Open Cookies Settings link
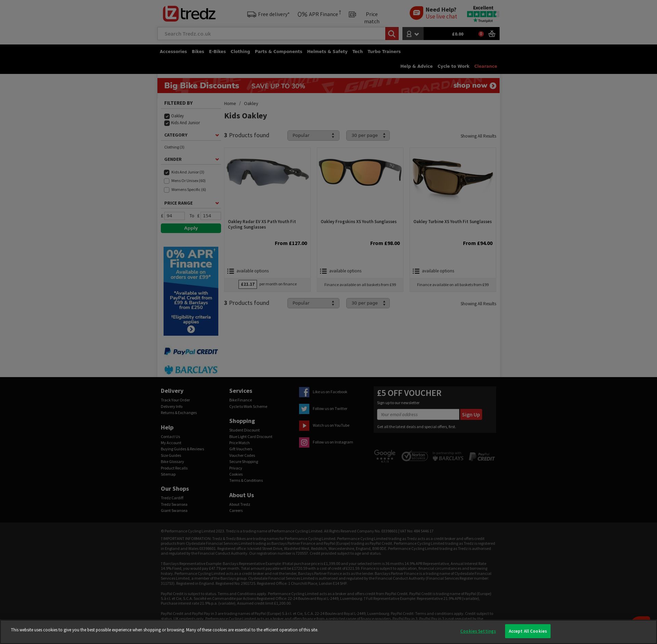The width and height of the screenshot is (657, 644). pyautogui.click(x=478, y=631)
